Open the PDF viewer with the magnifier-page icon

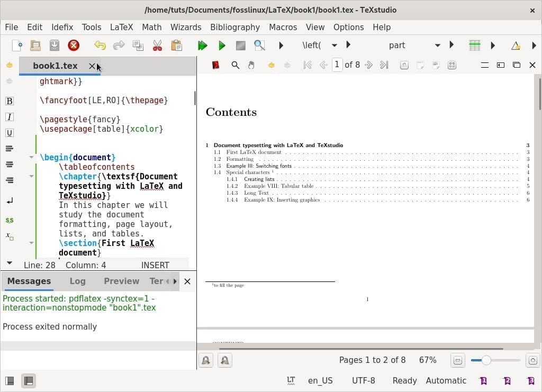(x=259, y=45)
